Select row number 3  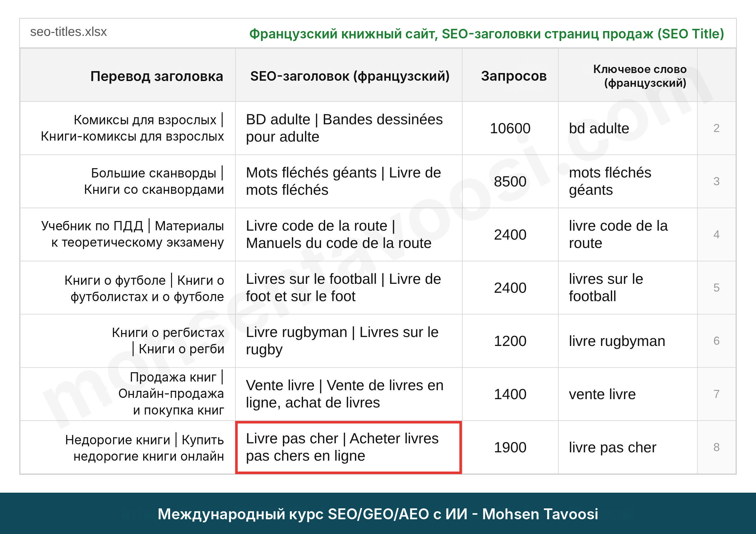tap(717, 181)
